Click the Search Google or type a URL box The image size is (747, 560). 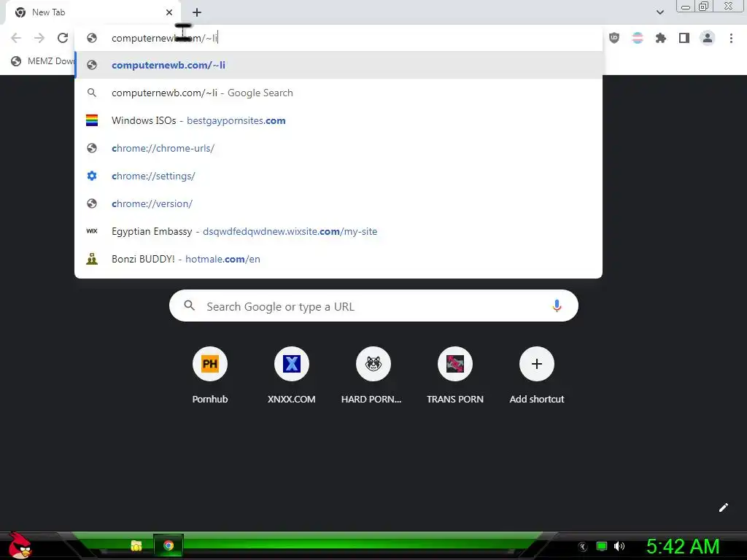click(373, 306)
